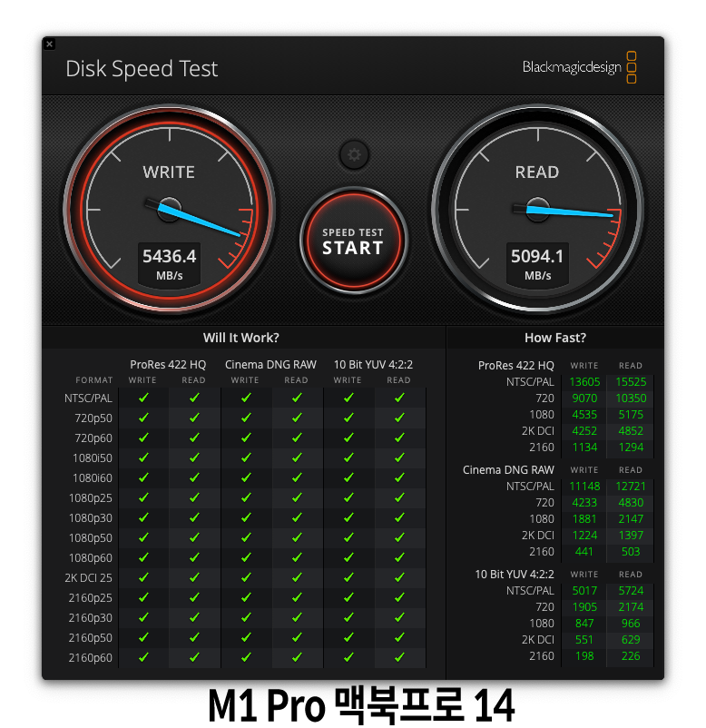Click YUV 2K DCI write value 551
The width and height of the screenshot is (706, 728).
584,639
